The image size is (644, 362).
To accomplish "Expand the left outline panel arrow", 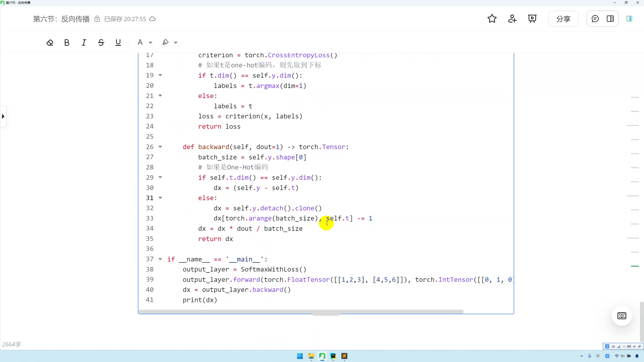I will point(3,116).
